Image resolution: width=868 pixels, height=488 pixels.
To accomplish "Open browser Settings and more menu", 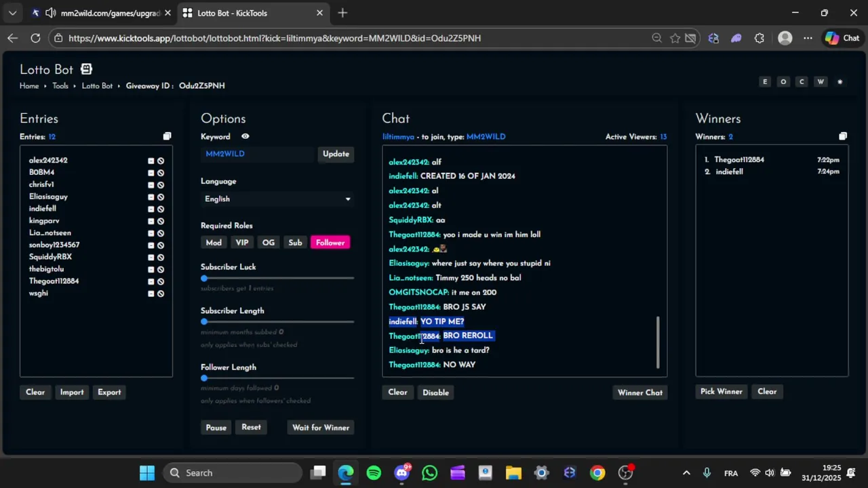I will [x=808, y=38].
